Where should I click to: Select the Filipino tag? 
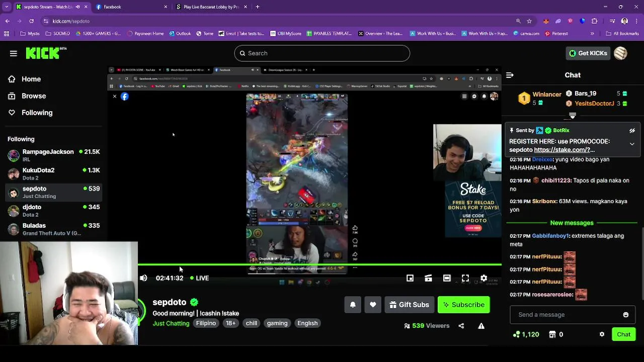[206, 323]
